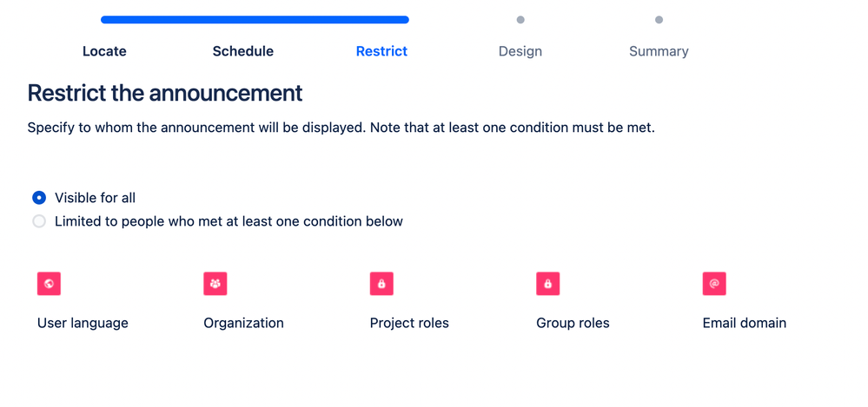Viewport: 868px width, 407px height.
Task: Click the Design step progress dot
Action: coord(520,19)
